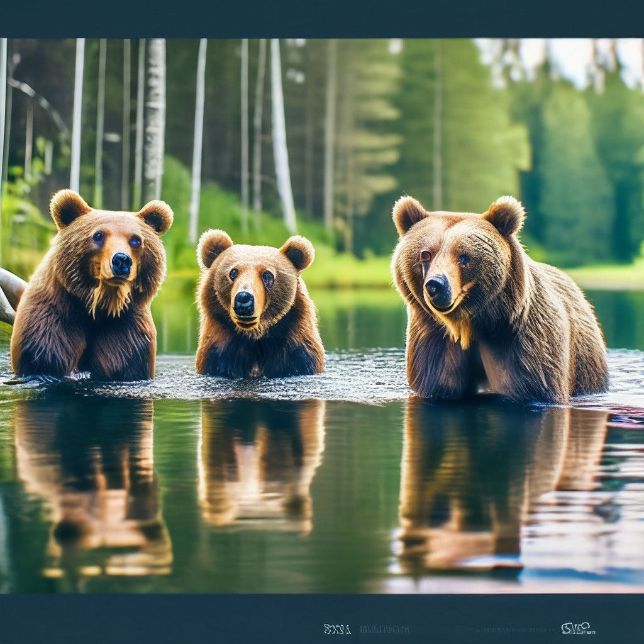Select the left bear's right-side ear
Viewport: 644px width, 644px height.
156,216
